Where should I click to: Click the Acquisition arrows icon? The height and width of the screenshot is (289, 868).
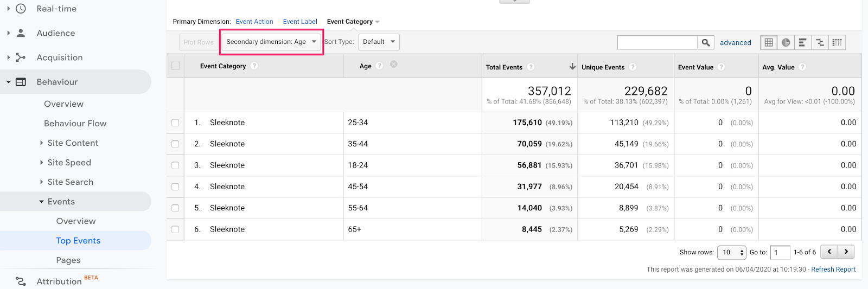pos(21,57)
